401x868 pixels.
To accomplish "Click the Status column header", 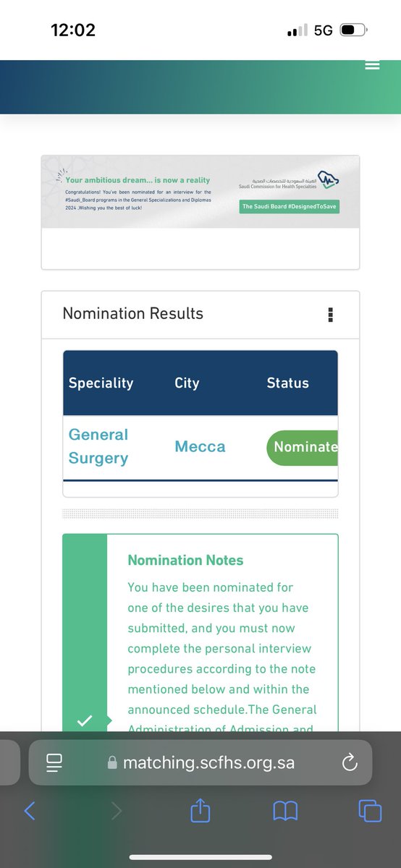I will point(287,383).
